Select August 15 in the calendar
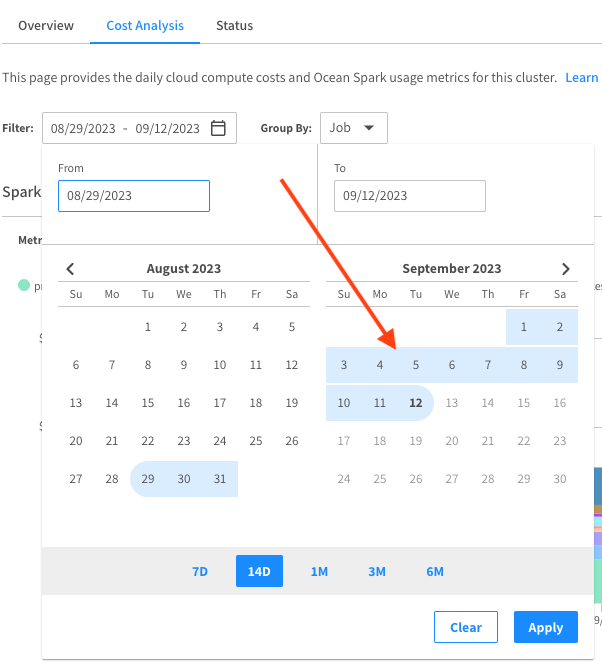 [x=148, y=403]
